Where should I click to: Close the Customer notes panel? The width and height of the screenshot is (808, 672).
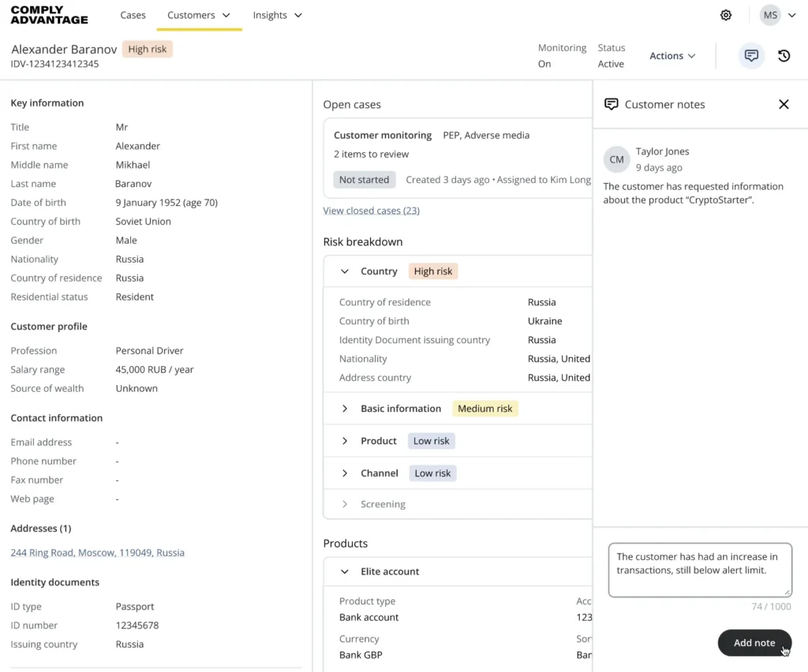pos(784,103)
